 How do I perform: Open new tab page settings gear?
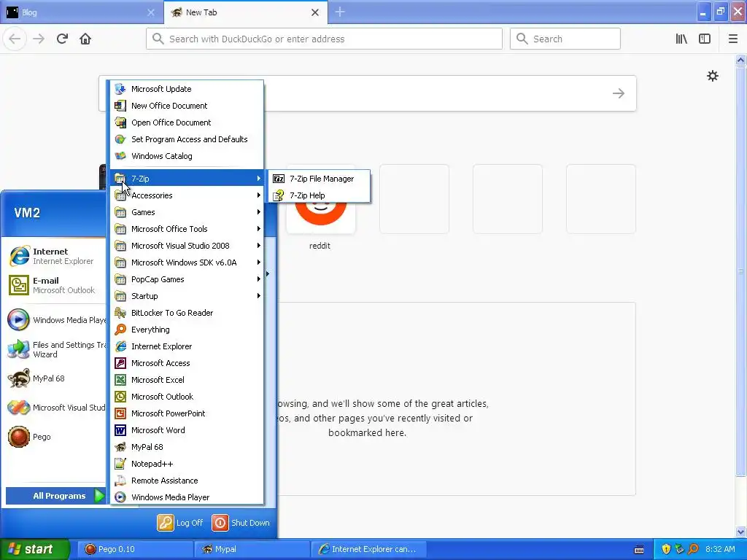pyautogui.click(x=712, y=76)
